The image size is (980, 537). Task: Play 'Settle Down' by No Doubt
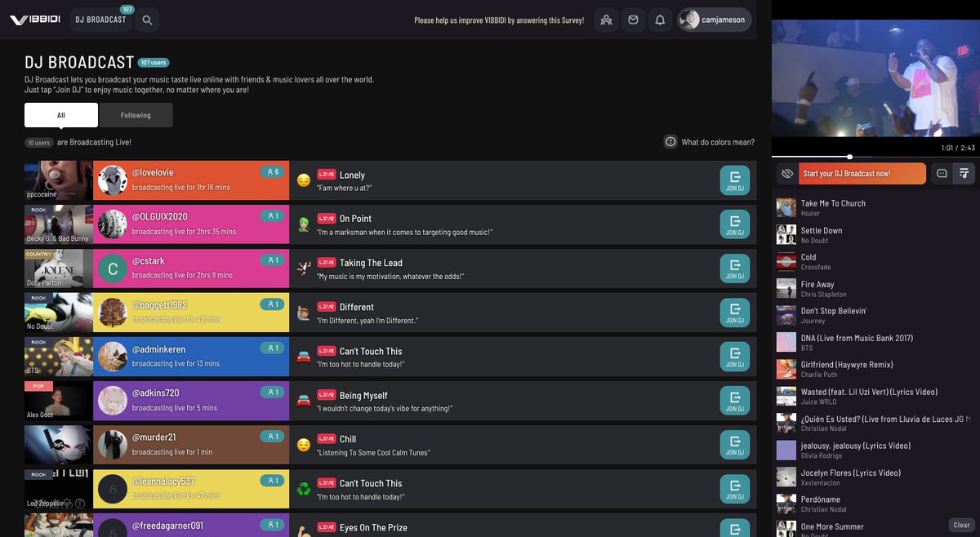[875, 235]
